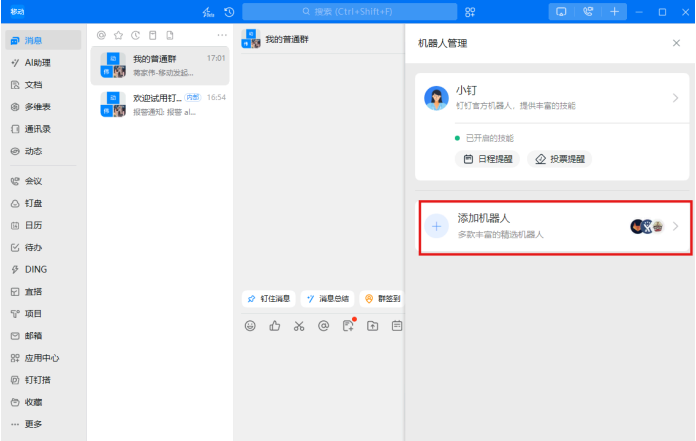Click the @ mention icon in chat toolbar
Viewport: 696px width, 441px height.
[x=323, y=326]
